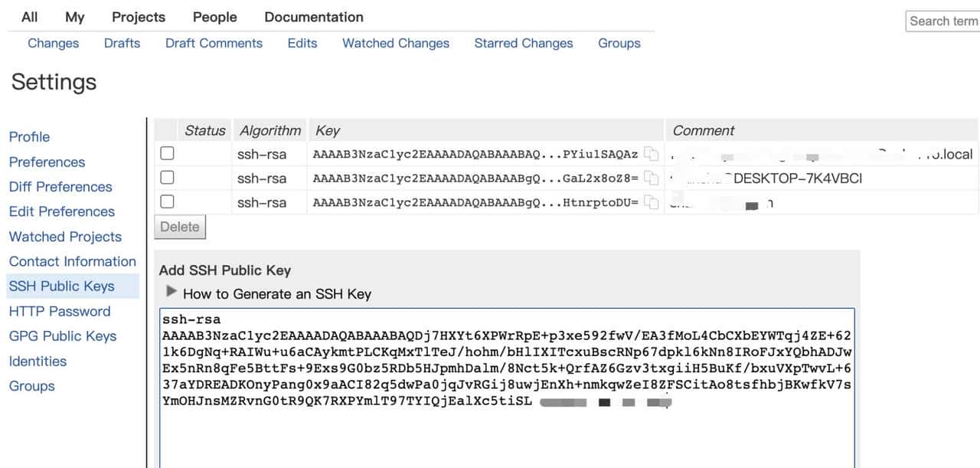This screenshot has height=468, width=980.
Task: Open the Profile page link
Action: pyautogui.click(x=29, y=136)
